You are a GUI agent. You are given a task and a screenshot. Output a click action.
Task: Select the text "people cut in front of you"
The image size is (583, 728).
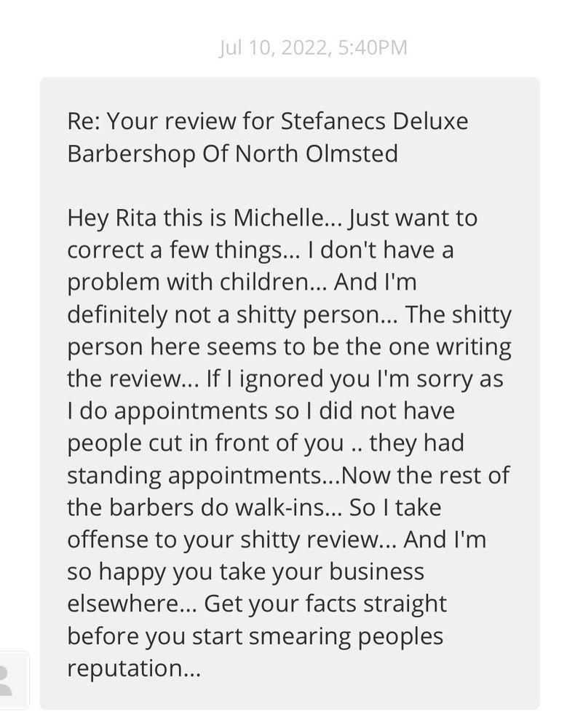(205, 443)
